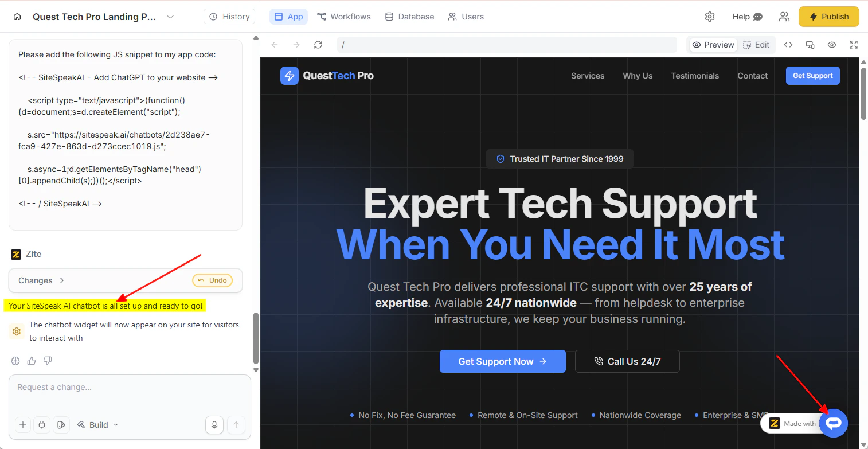
Task: Click the preview page scrollbar thumb
Action: [863, 93]
